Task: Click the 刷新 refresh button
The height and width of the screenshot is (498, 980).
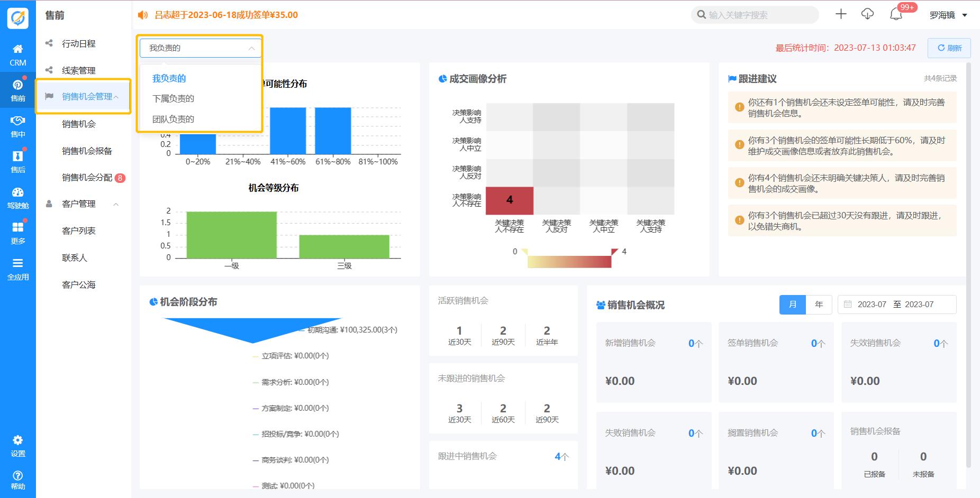Action: [x=949, y=48]
